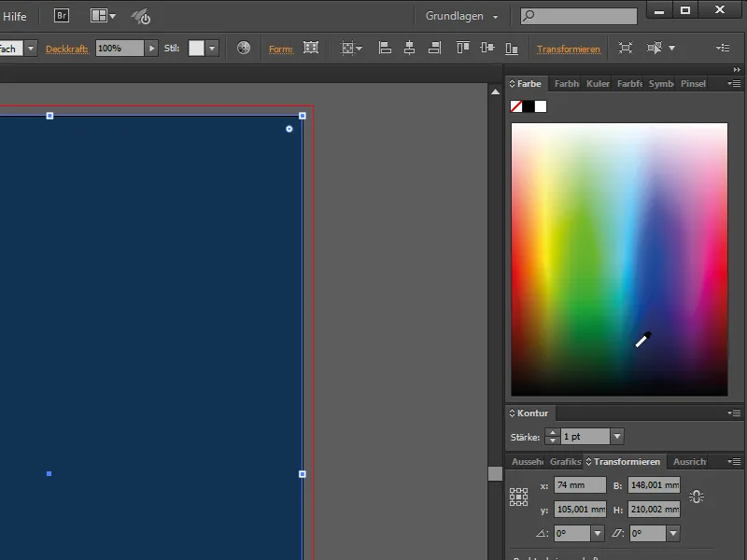The image size is (747, 560).
Task: Open the shear angle dropdown
Action: click(672, 533)
